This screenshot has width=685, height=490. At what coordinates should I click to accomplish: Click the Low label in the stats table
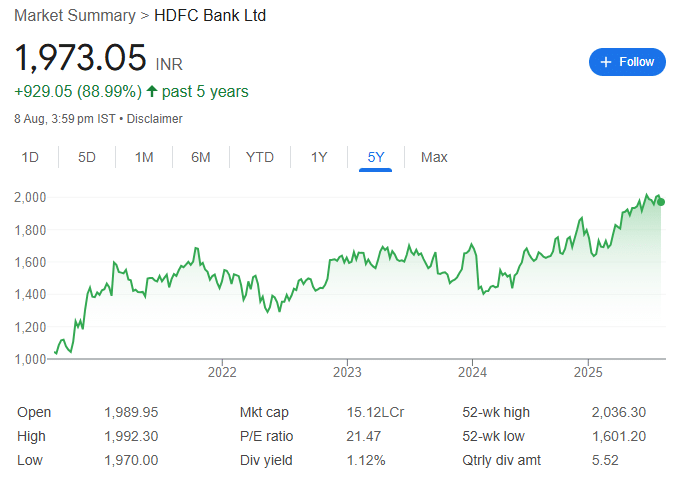coord(30,460)
